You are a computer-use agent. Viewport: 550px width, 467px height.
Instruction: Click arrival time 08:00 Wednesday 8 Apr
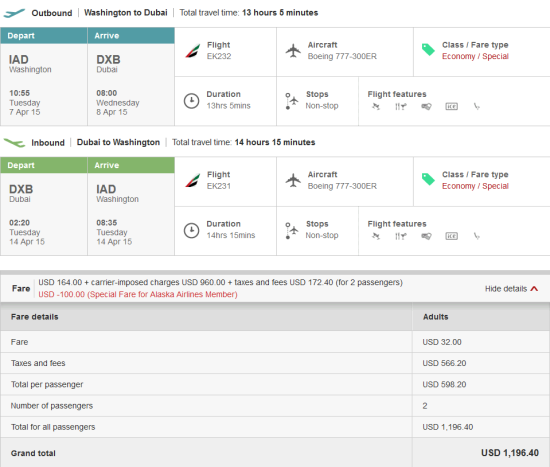tap(118, 102)
